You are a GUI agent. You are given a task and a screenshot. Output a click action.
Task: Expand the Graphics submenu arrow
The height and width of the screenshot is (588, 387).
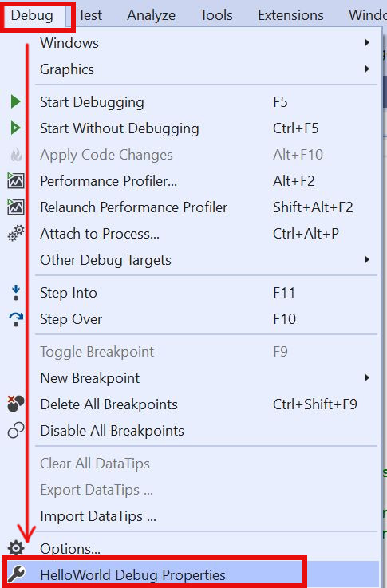pyautogui.click(x=367, y=69)
